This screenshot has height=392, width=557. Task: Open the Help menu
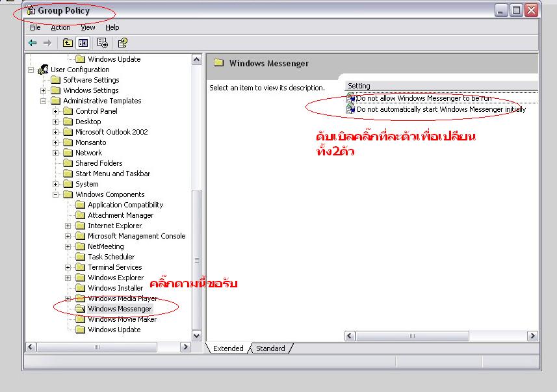(x=112, y=27)
